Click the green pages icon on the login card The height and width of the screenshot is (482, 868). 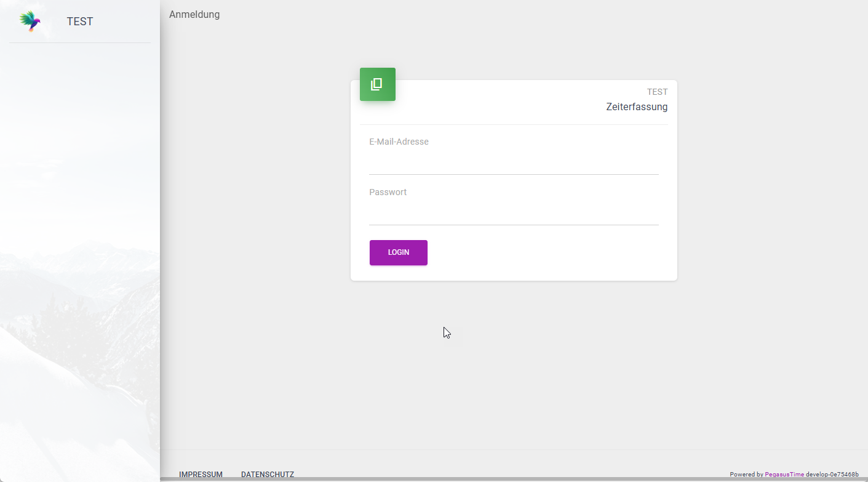[x=377, y=84]
